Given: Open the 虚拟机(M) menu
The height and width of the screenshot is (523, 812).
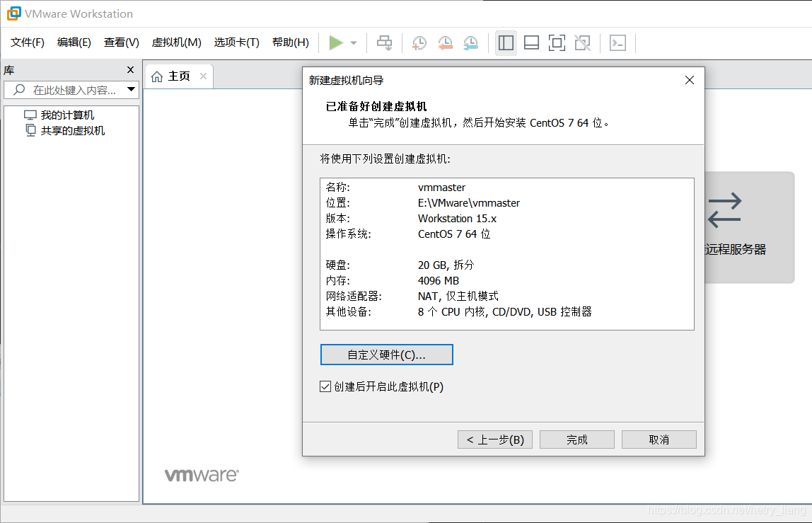Looking at the screenshot, I should pyautogui.click(x=176, y=42).
